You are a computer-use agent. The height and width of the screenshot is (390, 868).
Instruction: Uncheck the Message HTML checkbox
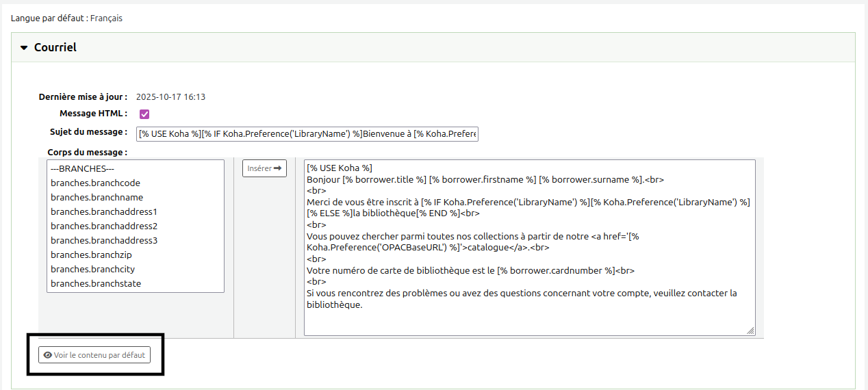pyautogui.click(x=144, y=114)
